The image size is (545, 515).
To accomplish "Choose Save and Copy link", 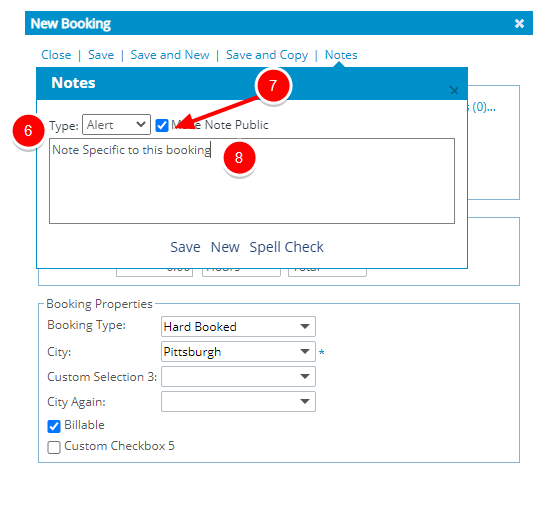I will (267, 55).
